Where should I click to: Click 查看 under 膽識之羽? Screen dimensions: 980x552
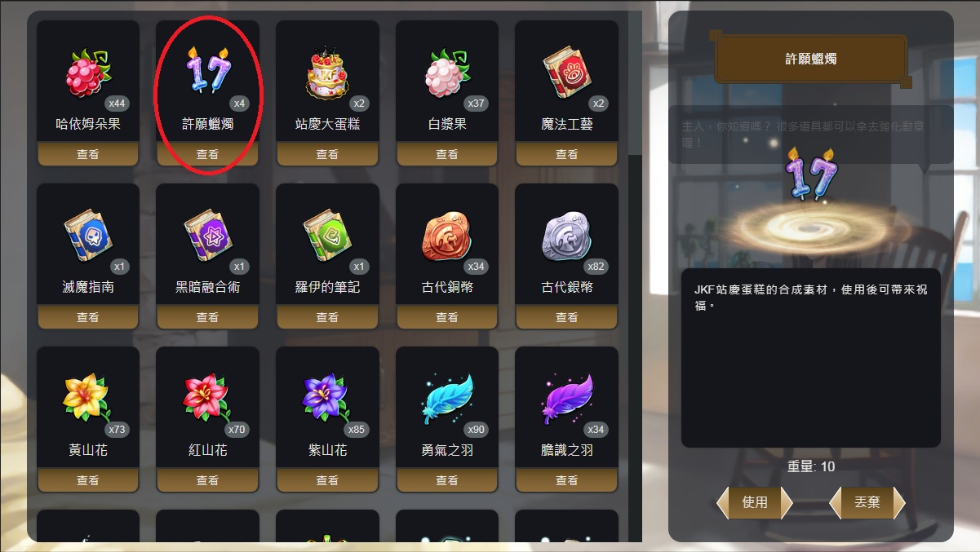coord(566,480)
